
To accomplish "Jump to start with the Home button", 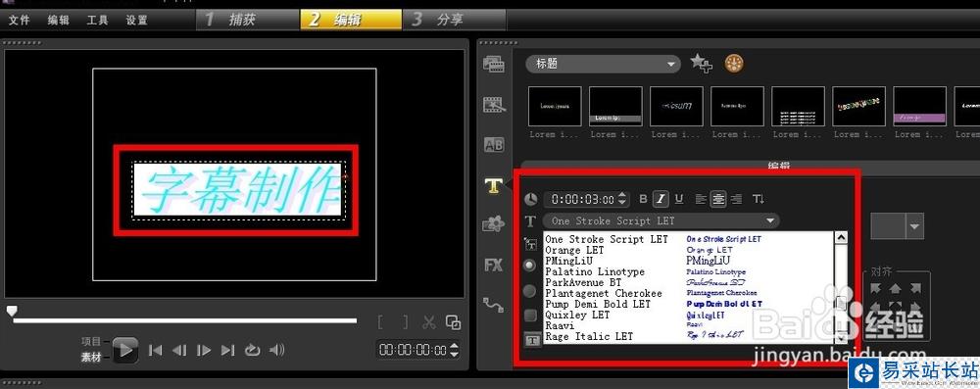I will point(155,350).
